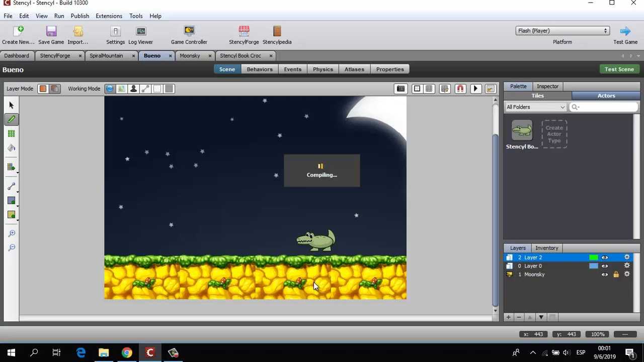
Task: Toggle visibility of the Moonsky layer
Action: pos(605,275)
